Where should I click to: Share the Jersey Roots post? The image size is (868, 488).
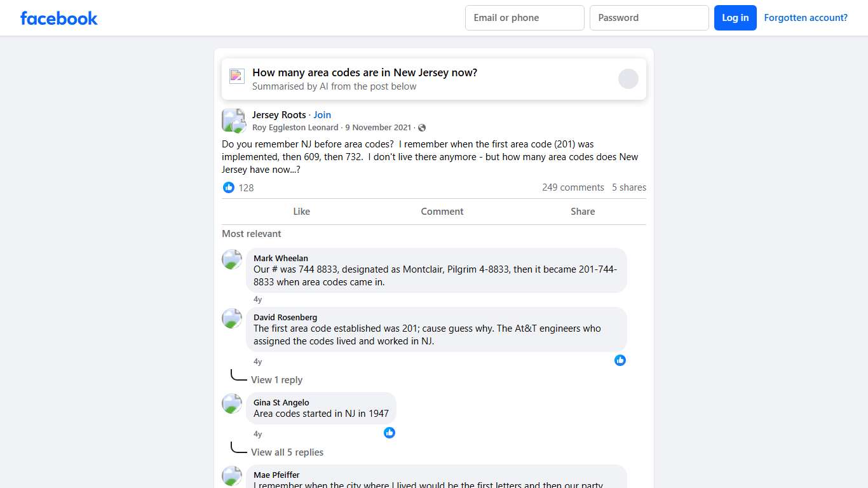point(583,212)
